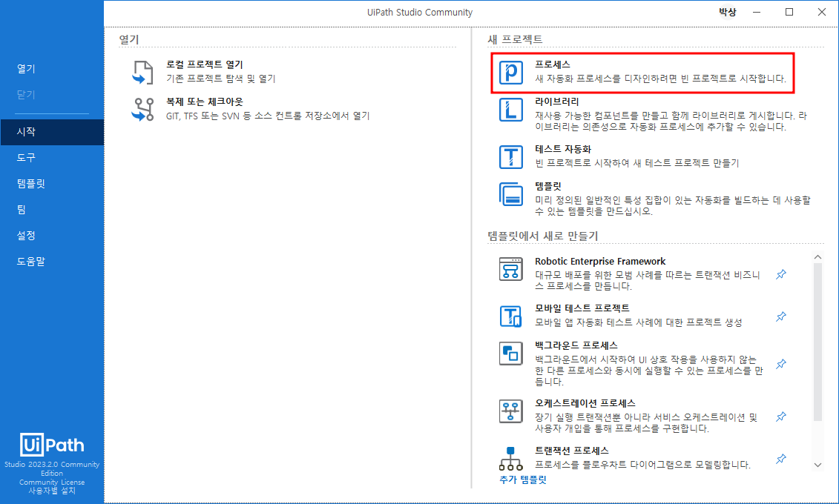This screenshot has height=504, width=839.
Task: Open the 도구 sidebar tab
Action: point(52,158)
